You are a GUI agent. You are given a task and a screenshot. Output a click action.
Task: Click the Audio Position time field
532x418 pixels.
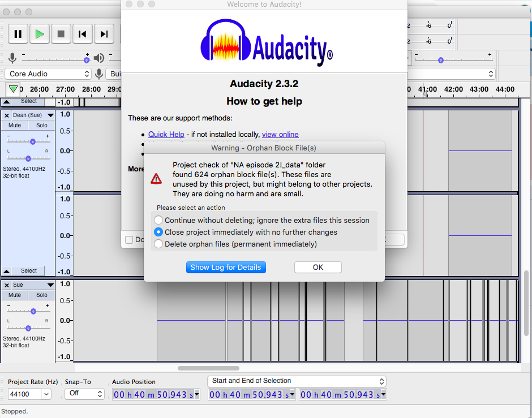click(x=153, y=395)
